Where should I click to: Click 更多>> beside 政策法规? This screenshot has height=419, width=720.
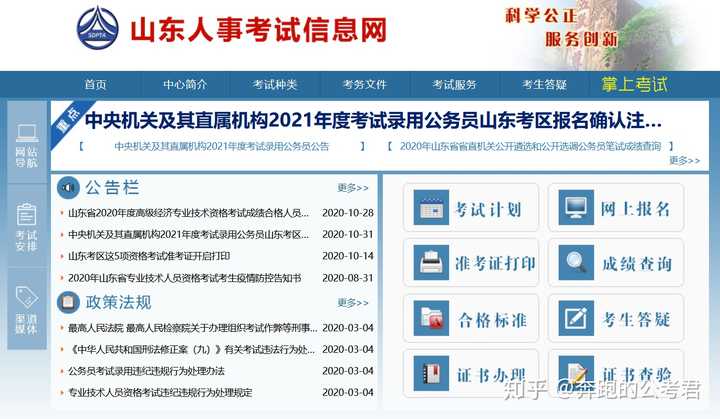click(353, 303)
